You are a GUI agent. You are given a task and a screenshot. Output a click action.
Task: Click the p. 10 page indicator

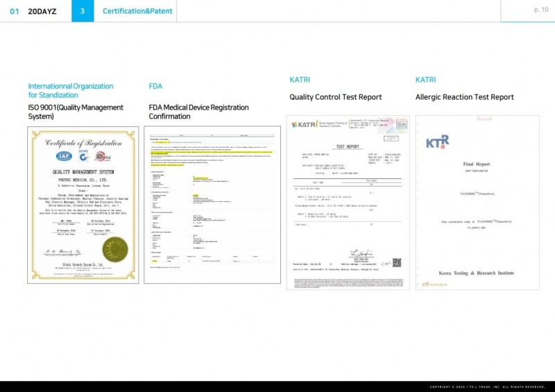coord(540,10)
